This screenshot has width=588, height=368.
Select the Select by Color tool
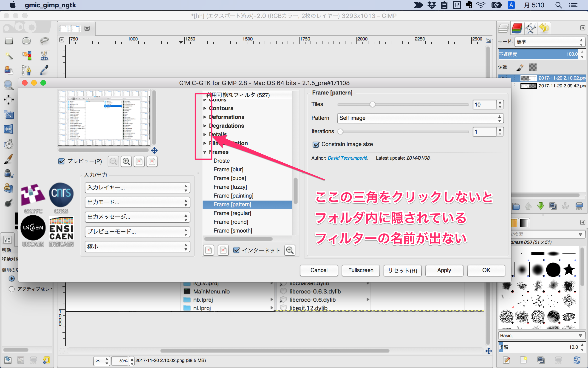click(x=26, y=55)
